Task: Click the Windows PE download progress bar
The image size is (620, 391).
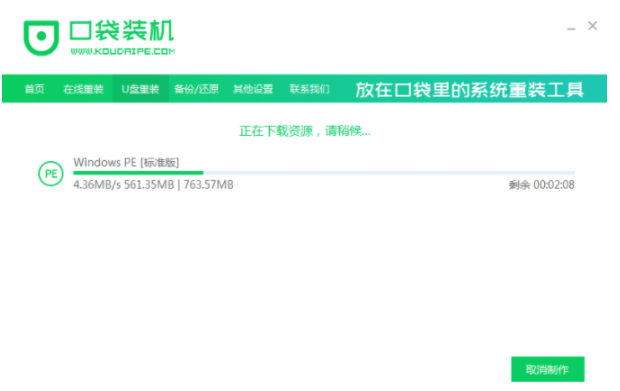Action: click(324, 173)
